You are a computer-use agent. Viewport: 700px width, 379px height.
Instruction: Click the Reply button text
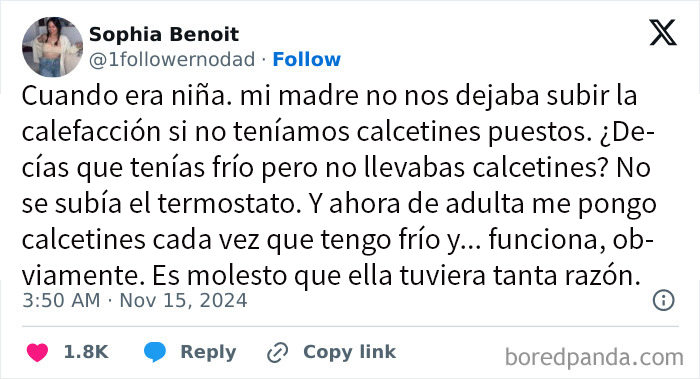(208, 352)
